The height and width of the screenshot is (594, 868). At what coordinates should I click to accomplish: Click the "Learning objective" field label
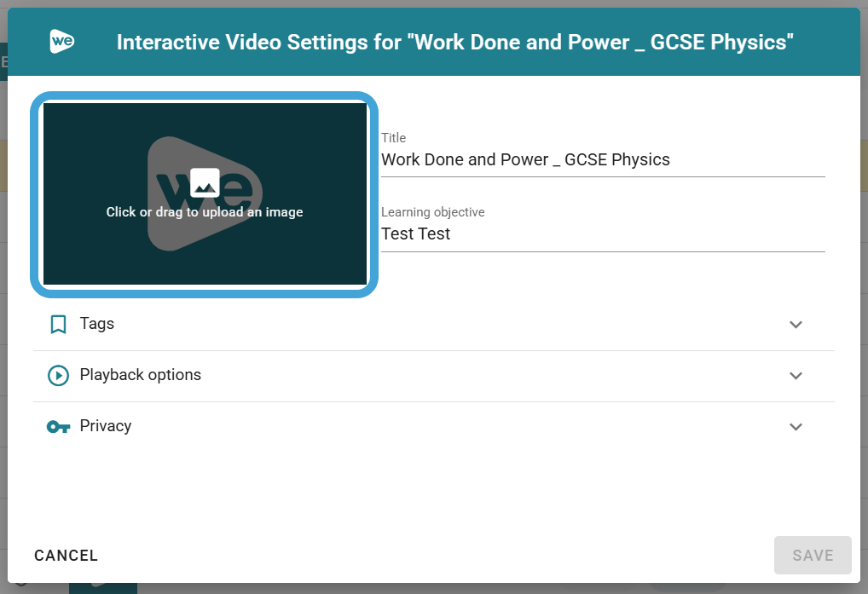pos(432,212)
